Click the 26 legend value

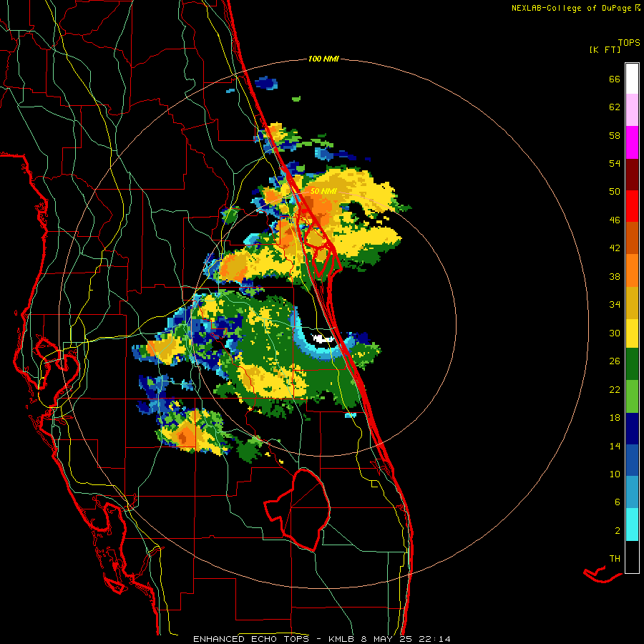pyautogui.click(x=615, y=361)
